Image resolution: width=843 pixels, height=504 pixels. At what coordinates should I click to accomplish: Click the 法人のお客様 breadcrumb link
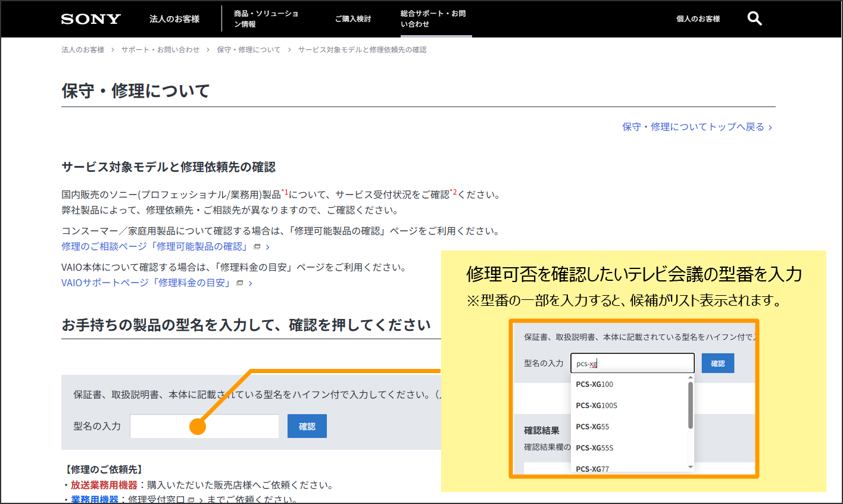(83, 50)
